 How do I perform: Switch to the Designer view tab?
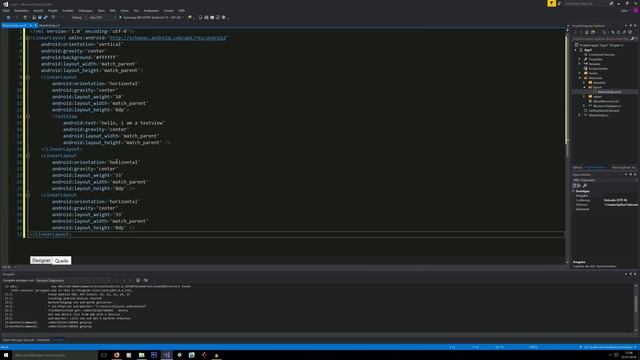pos(41,260)
